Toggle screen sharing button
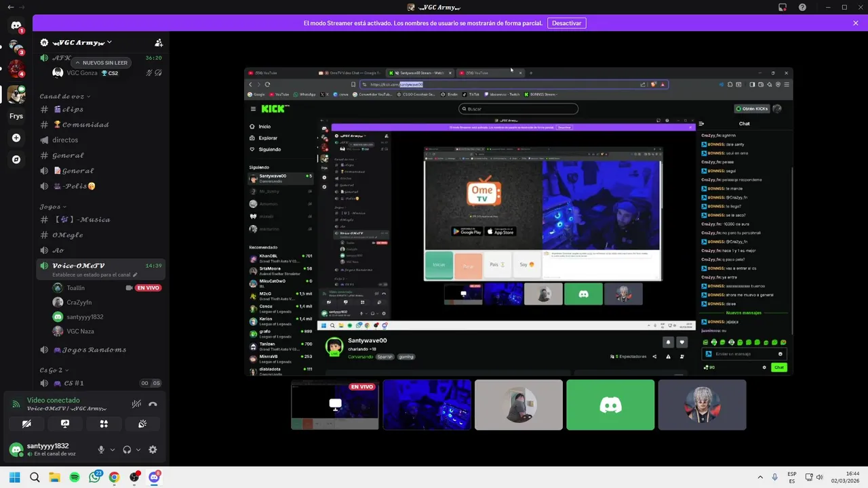Screen dimensions: 868x488 [65, 424]
